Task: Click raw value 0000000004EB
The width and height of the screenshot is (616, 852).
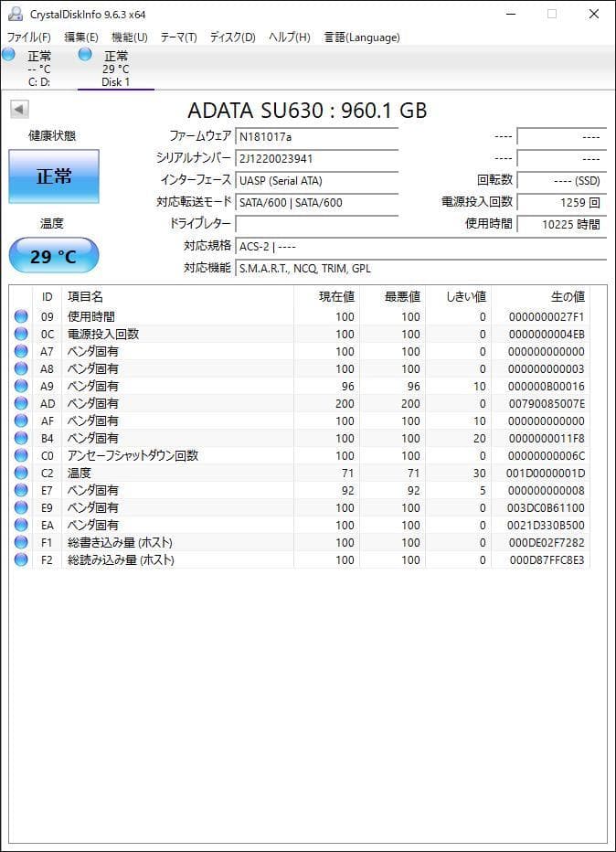Action: tap(547, 335)
